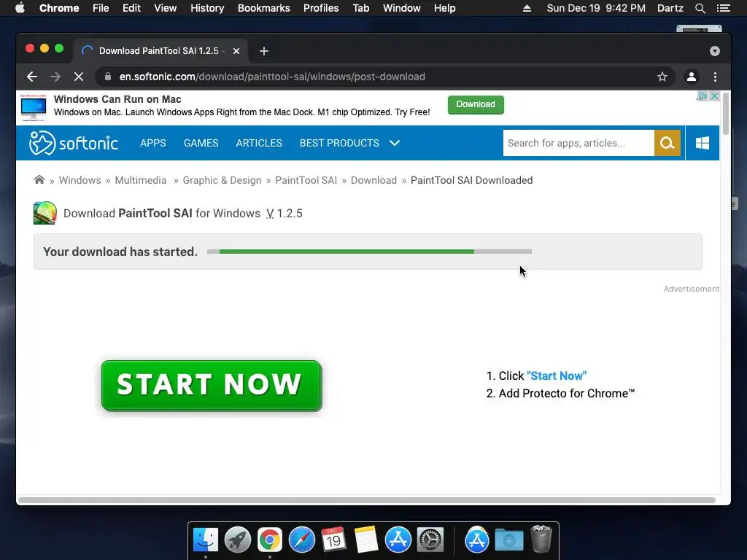The image size is (747, 560).
Task: Open the Window menu in menu bar
Action: (x=402, y=8)
